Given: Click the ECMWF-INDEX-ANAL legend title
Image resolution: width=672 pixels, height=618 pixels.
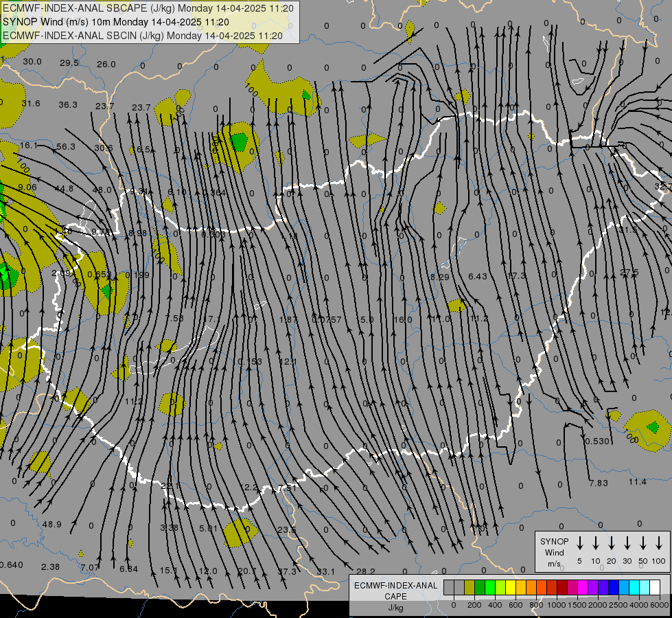Looking at the screenshot, I should [x=395, y=586].
